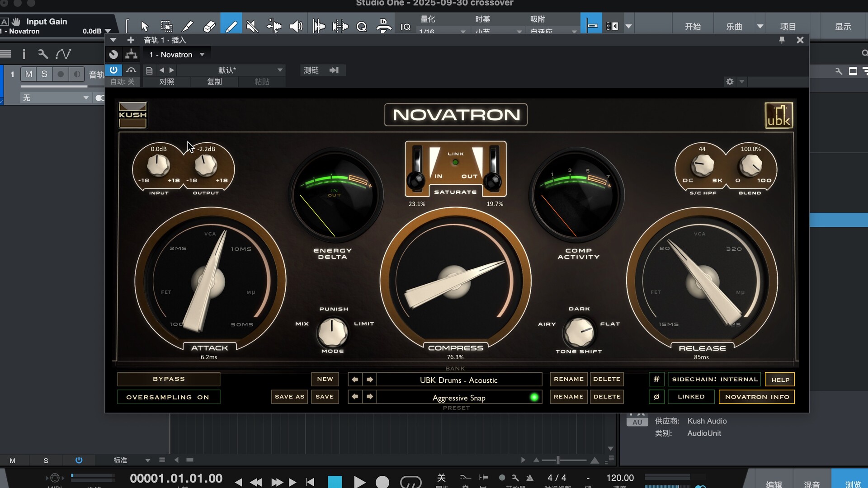This screenshot has width=868, height=488.
Task: Mute track 1 with M button
Action: (x=28, y=74)
